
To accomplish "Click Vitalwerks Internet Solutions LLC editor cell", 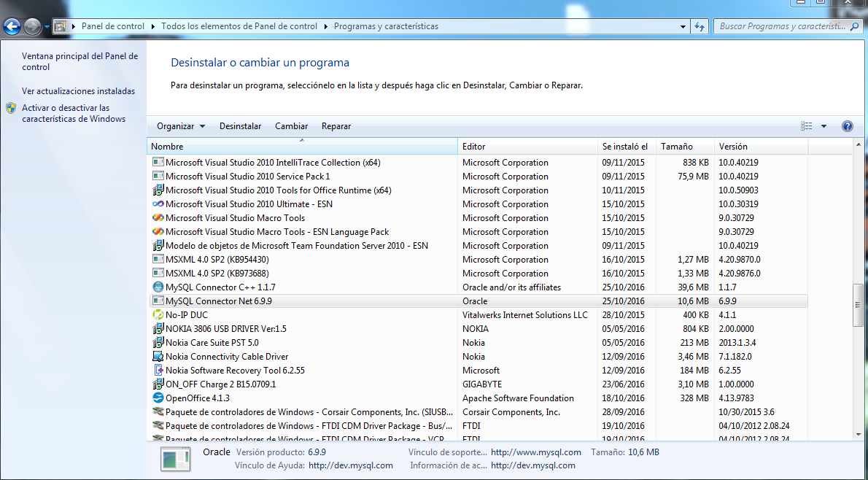I will pyautogui.click(x=524, y=315).
